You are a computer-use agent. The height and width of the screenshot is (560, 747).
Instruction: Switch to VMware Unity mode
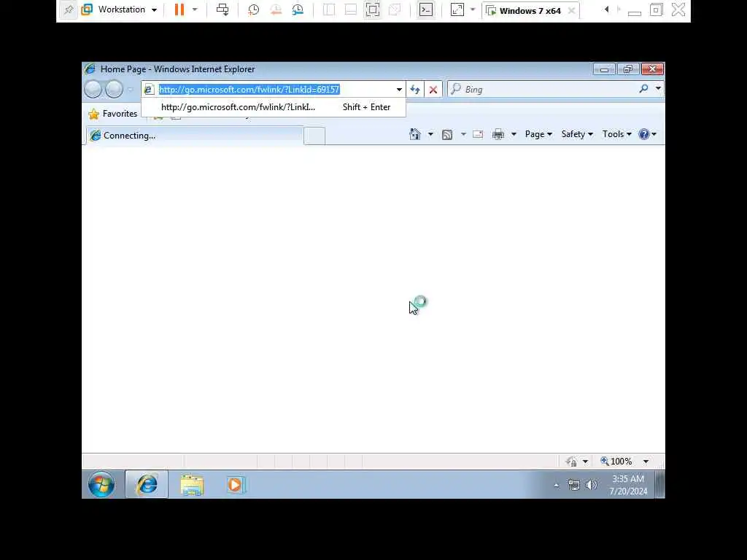point(395,9)
